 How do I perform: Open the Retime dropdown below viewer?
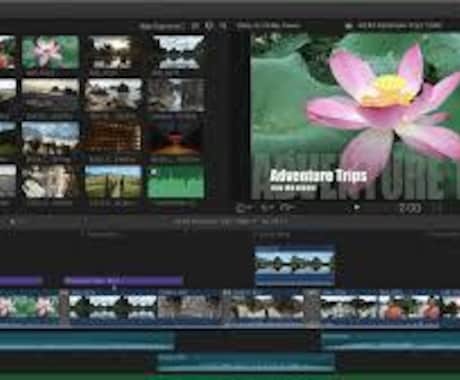(x=287, y=208)
